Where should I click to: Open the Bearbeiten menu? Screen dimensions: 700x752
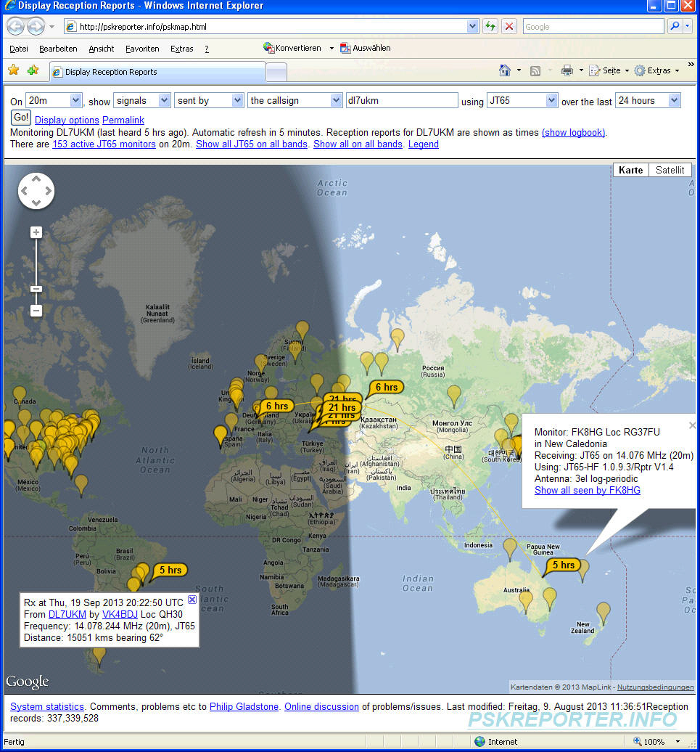[x=58, y=49]
